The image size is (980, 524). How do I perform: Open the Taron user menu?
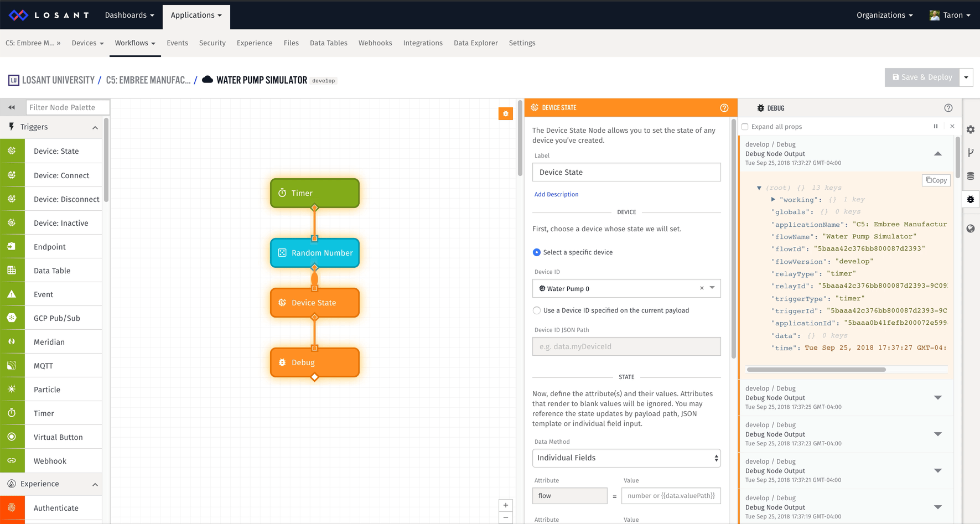(950, 15)
